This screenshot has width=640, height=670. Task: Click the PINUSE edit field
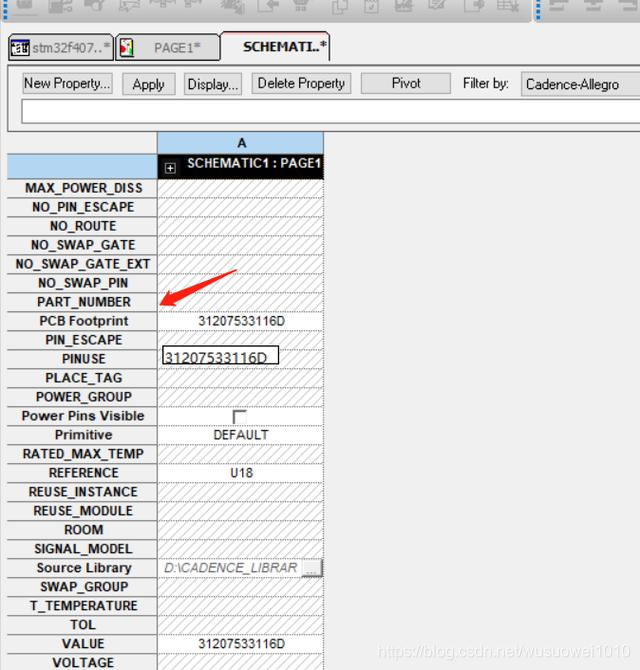(220, 357)
